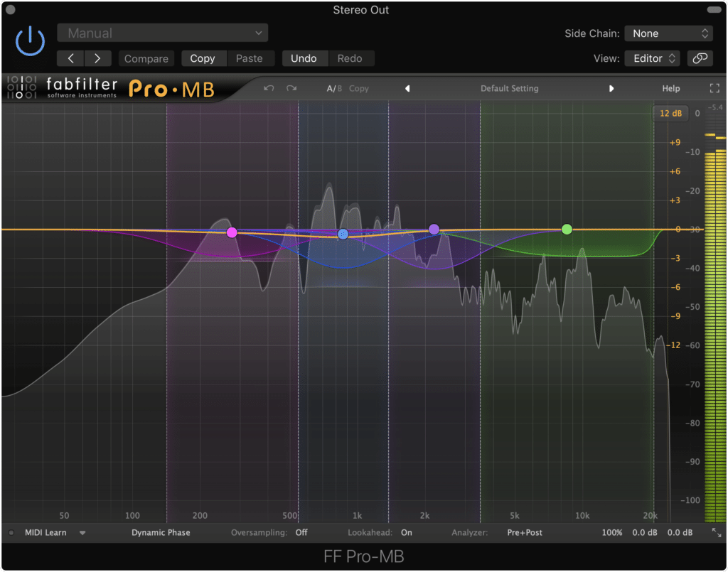Open the Help menu
The height and width of the screenshot is (572, 728).
coord(670,88)
